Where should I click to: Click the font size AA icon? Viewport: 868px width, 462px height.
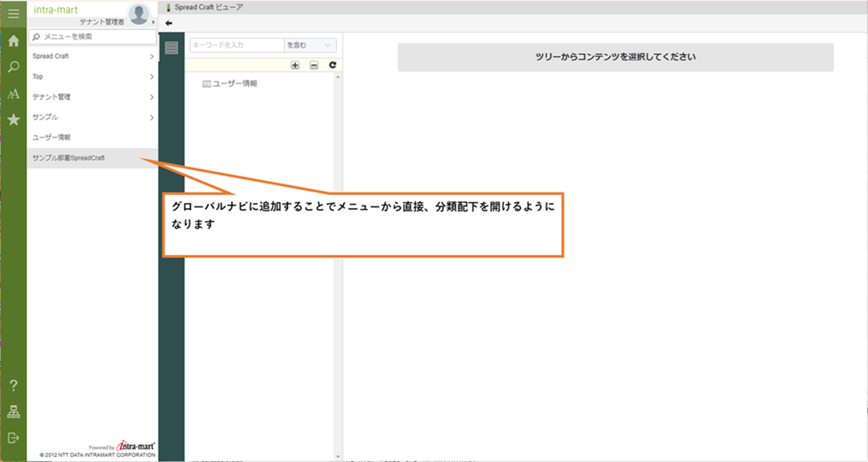point(14,94)
